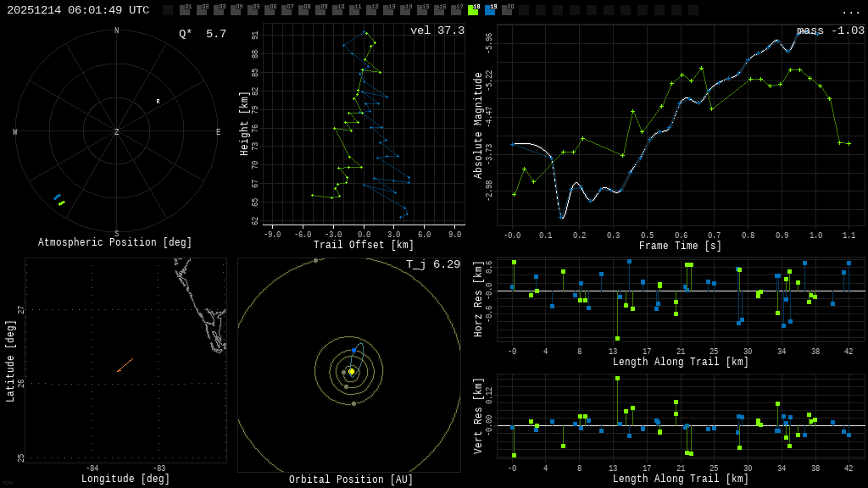
Task: Click the Absolute Magnitude axis label
Action: pos(478,125)
